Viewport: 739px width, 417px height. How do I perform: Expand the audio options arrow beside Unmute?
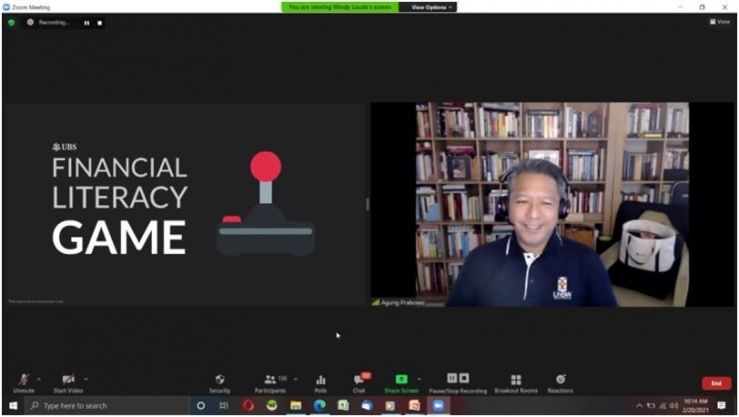39,379
